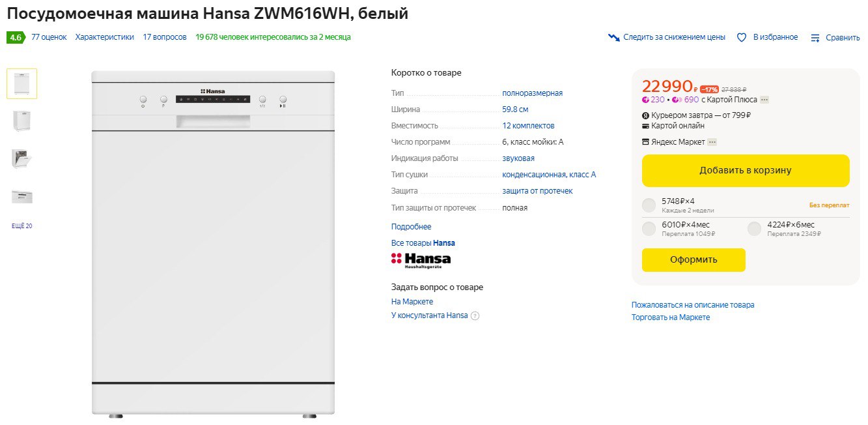Select the 5748₽×4 installment option
The height and width of the screenshot is (425, 868).
pos(649,205)
